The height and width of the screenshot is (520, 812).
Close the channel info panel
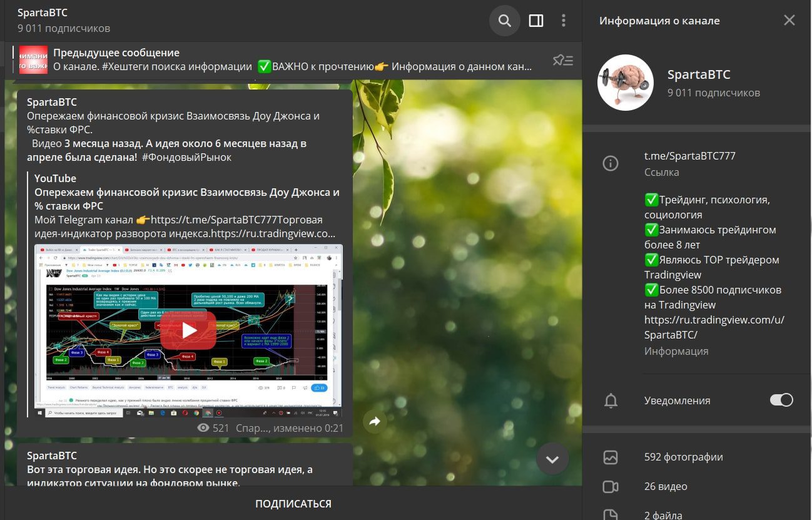[x=789, y=20]
